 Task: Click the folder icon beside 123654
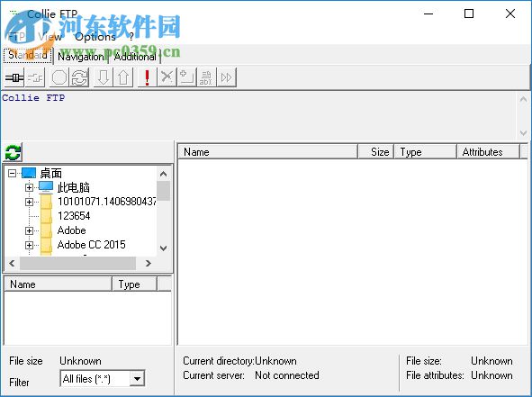tap(46, 216)
